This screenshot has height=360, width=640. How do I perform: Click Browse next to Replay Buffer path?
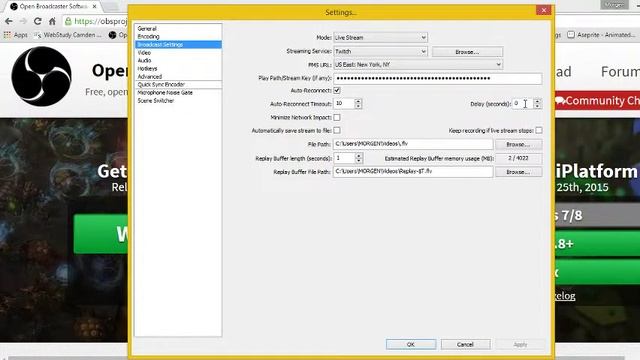coord(518,172)
